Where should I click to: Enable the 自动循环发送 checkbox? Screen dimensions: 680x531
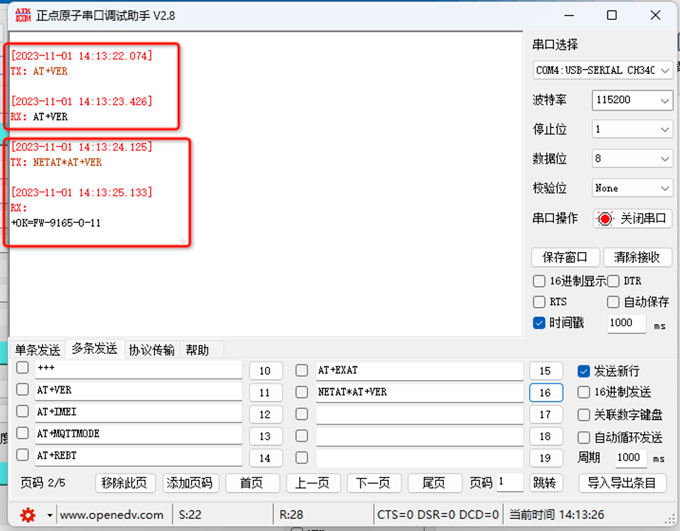coord(585,437)
